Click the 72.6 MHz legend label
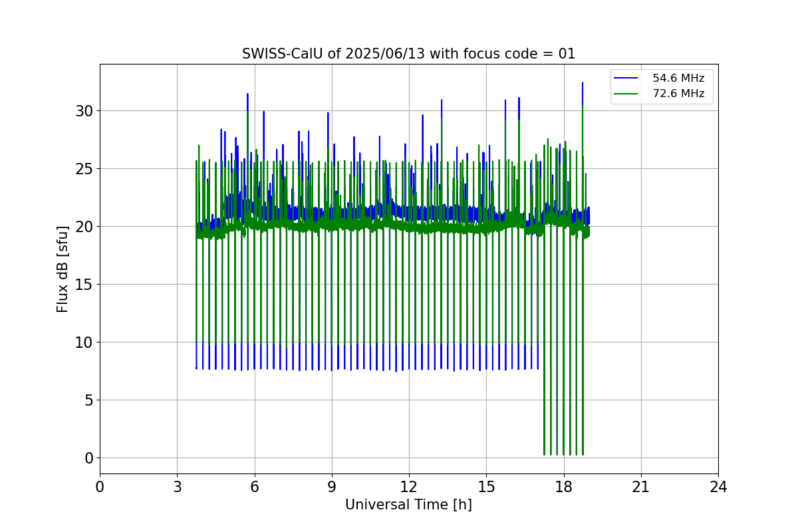 pyautogui.click(x=678, y=94)
